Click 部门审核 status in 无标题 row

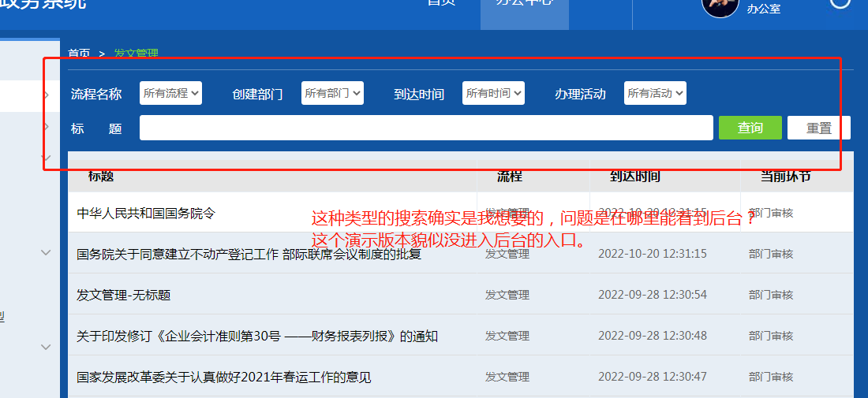(x=771, y=295)
